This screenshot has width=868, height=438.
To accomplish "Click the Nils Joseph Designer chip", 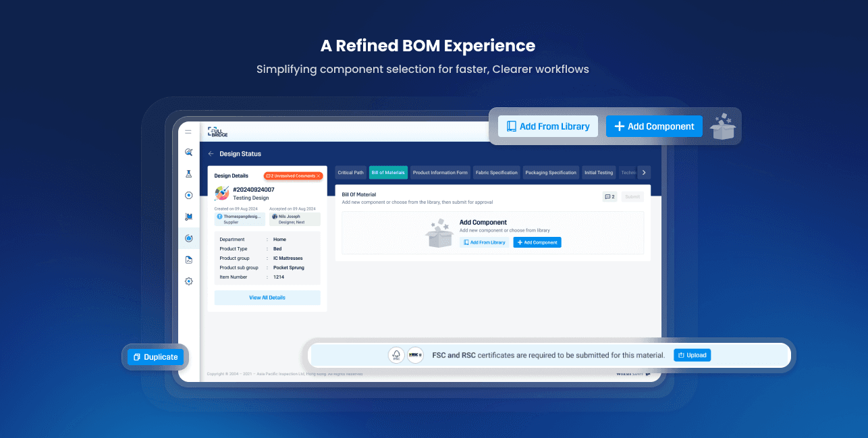I will (x=295, y=219).
